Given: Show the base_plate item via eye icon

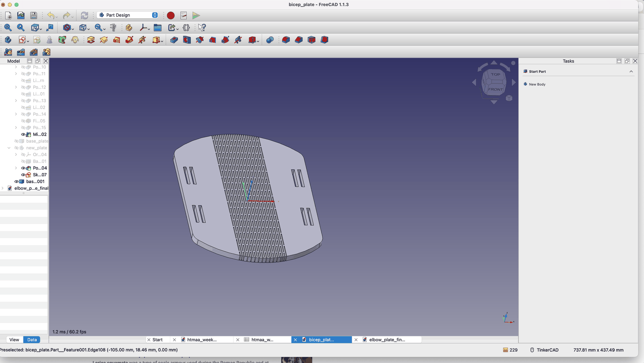Looking at the screenshot, I should click(x=17, y=141).
